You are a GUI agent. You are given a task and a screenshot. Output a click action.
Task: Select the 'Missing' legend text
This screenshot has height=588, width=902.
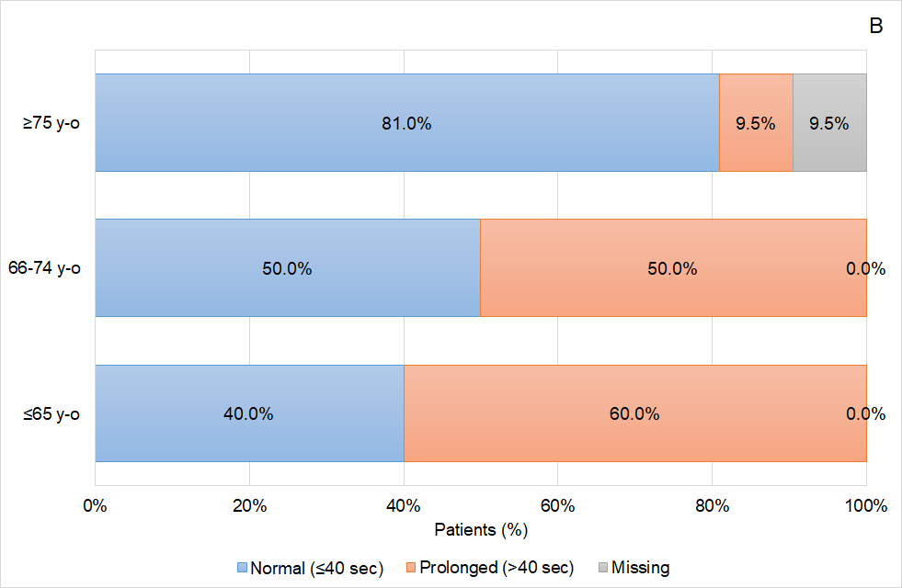pyautogui.click(x=640, y=568)
